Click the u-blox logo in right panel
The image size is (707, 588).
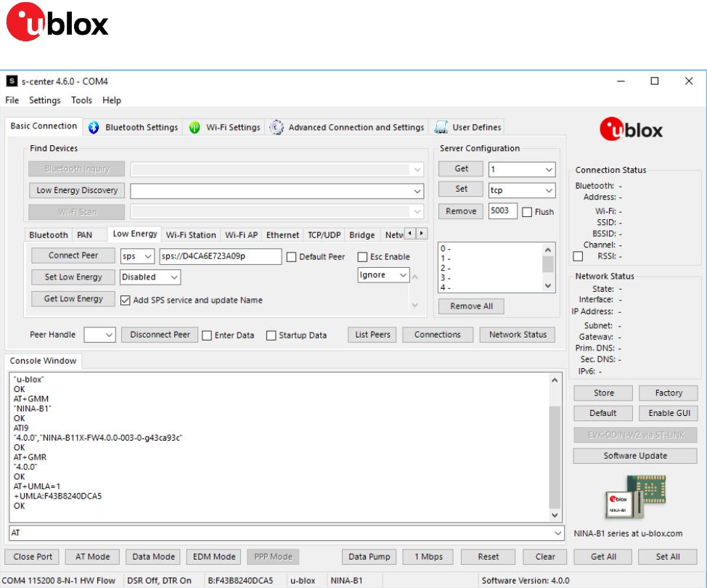(x=631, y=129)
